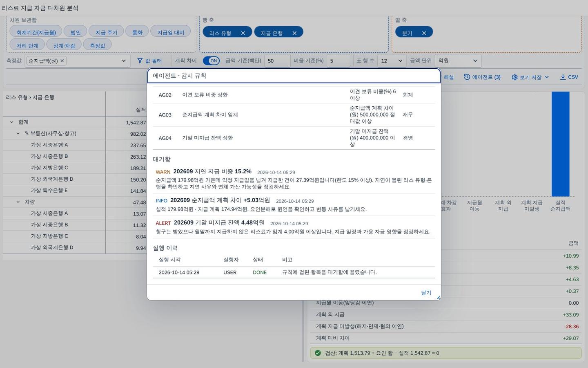Open the 에이전트 (3) history panel
The height and width of the screenshot is (368, 588).
click(482, 77)
